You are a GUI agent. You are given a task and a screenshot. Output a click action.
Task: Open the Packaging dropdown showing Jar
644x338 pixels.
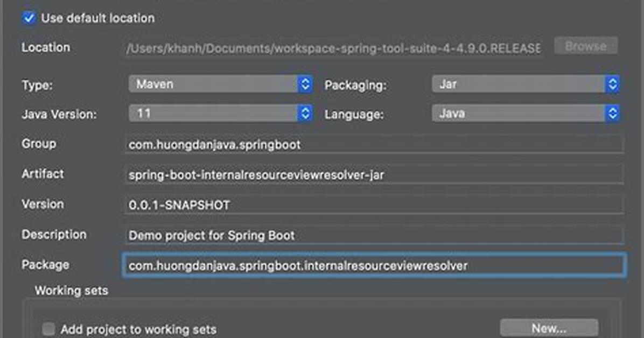coord(526,84)
